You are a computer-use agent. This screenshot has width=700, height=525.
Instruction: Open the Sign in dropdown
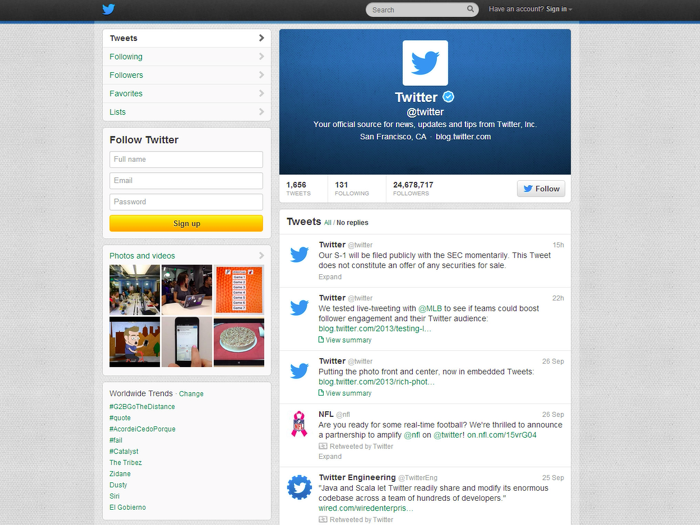(x=559, y=9)
